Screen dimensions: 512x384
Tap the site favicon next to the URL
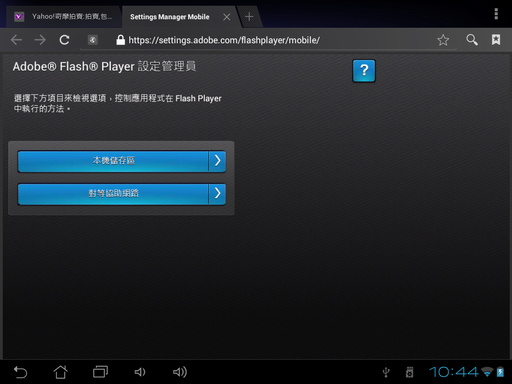click(92, 40)
